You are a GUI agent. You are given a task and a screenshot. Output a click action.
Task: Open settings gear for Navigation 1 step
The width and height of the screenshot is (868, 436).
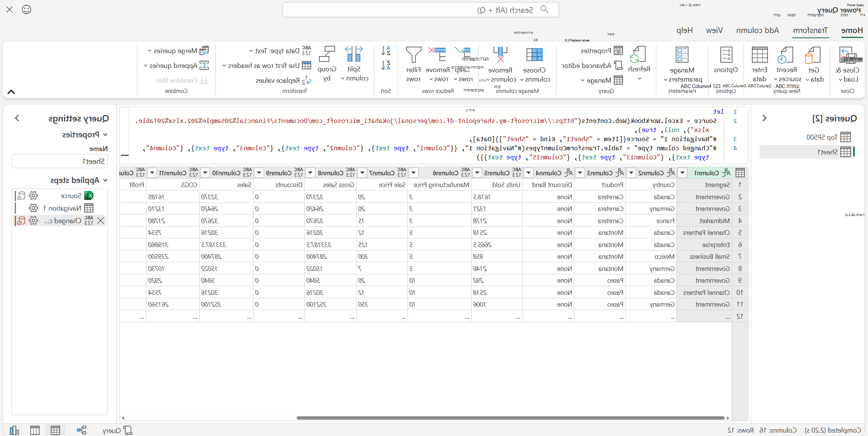[33, 208]
